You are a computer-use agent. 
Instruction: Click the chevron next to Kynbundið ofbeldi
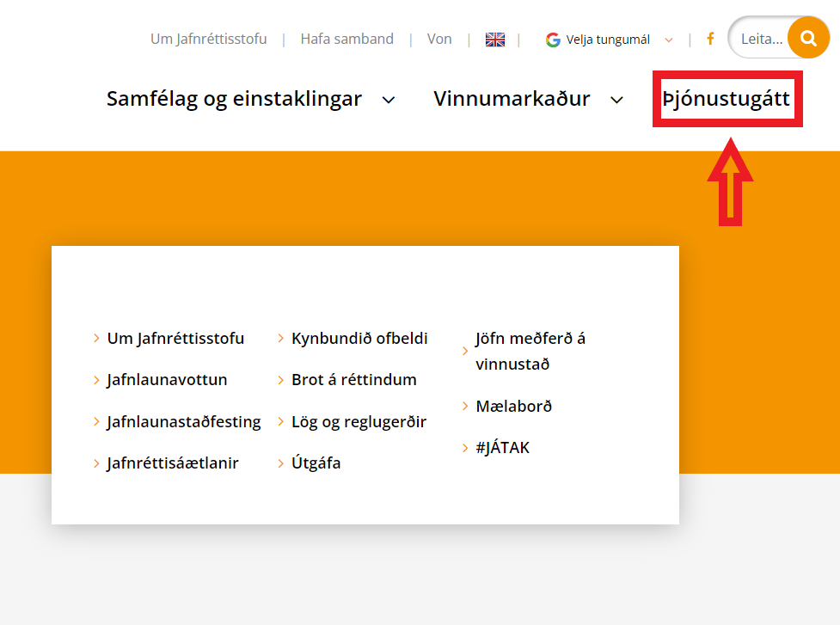[x=279, y=338]
